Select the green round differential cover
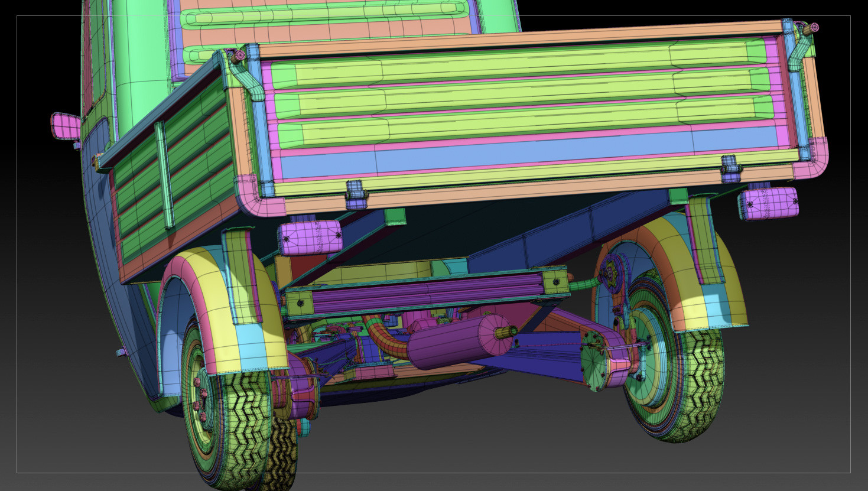Viewport: 868px width, 491px height. click(x=596, y=359)
